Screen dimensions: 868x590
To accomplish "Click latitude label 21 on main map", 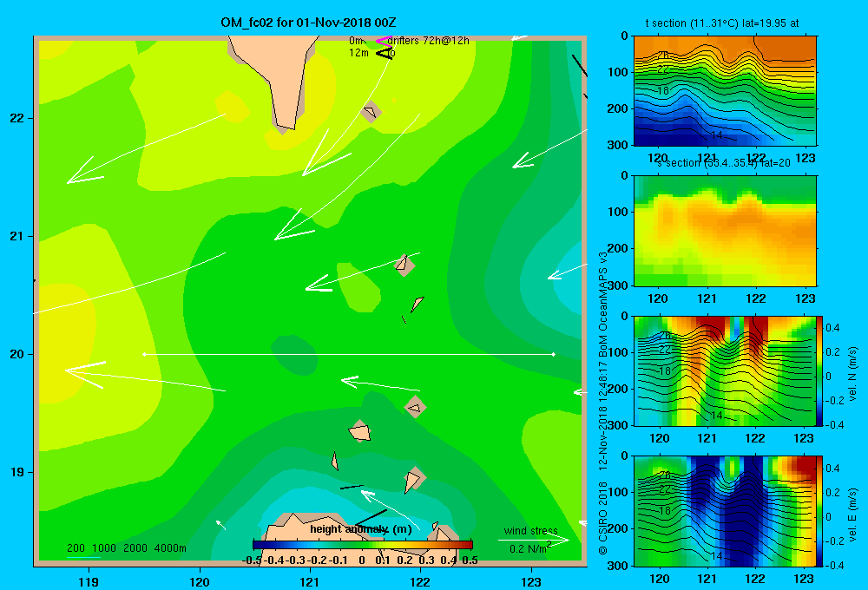I will pyautogui.click(x=17, y=236).
